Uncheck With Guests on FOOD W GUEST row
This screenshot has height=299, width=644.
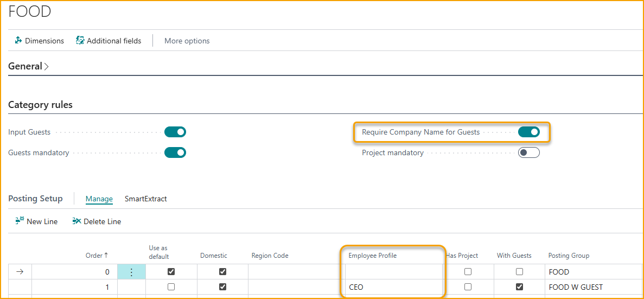point(519,287)
